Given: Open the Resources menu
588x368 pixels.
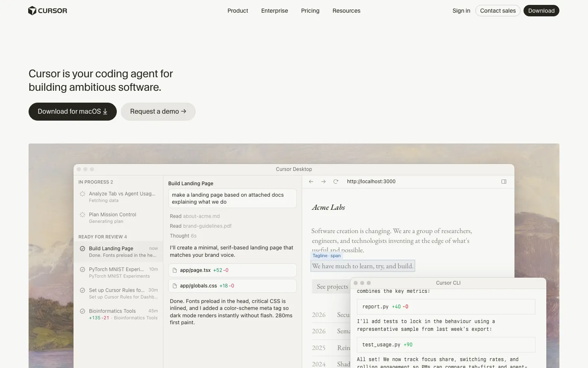Looking at the screenshot, I should click(346, 11).
